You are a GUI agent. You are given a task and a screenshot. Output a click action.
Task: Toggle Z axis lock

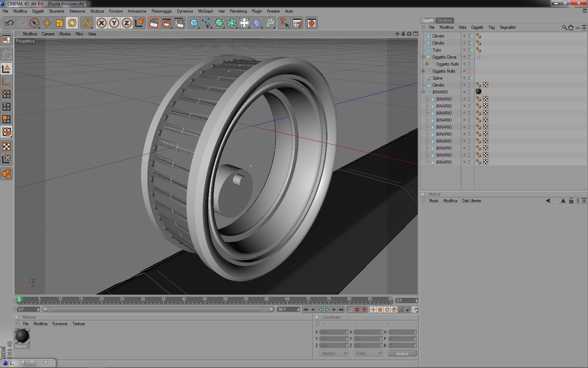127,23
